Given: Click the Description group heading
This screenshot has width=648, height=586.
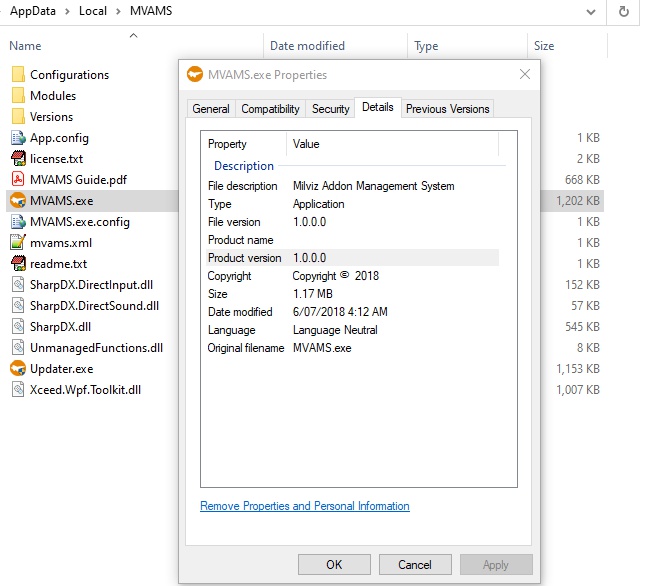Looking at the screenshot, I should click(244, 166).
